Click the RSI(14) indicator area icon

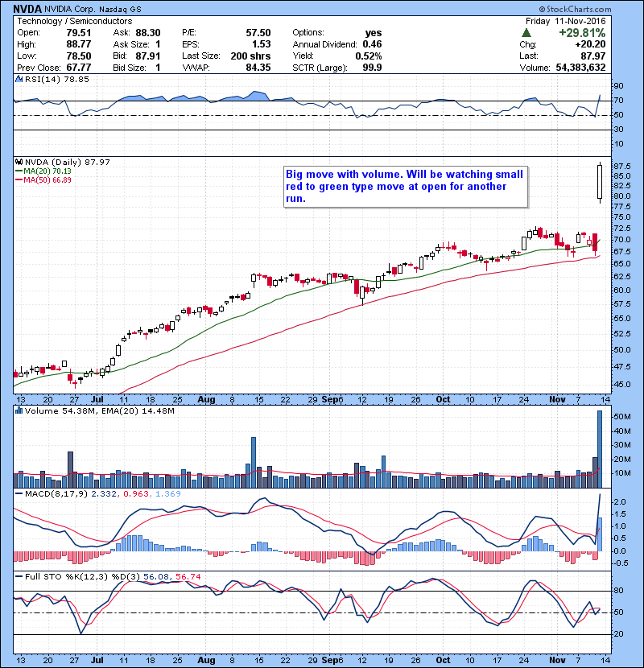[x=19, y=79]
